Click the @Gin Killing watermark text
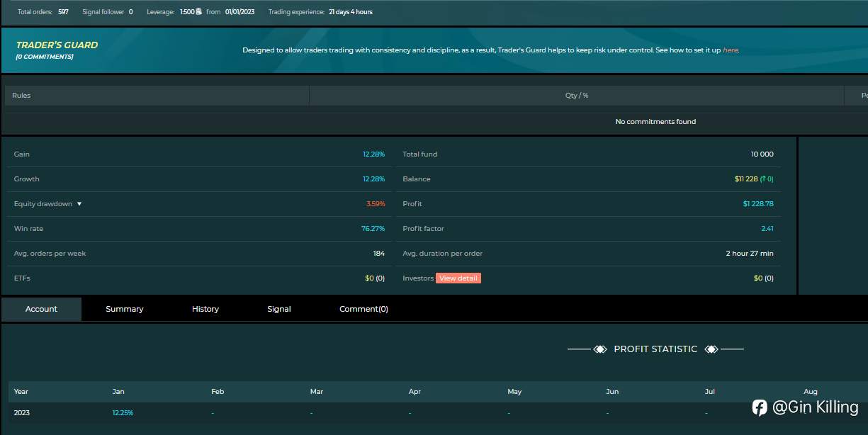 tap(816, 407)
